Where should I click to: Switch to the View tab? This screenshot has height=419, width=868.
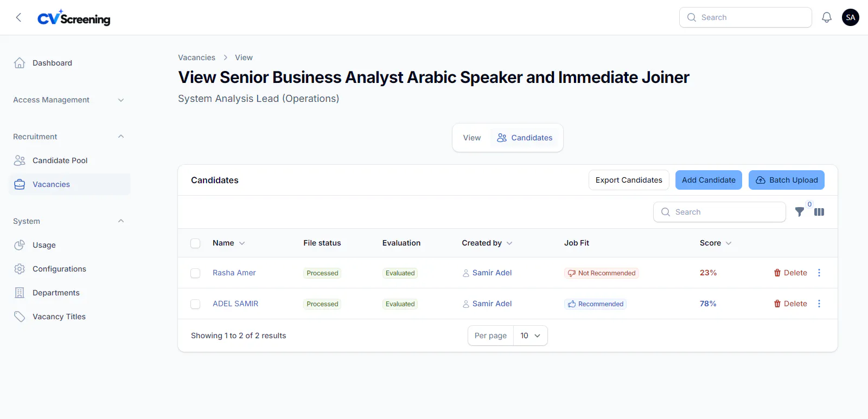tap(472, 138)
